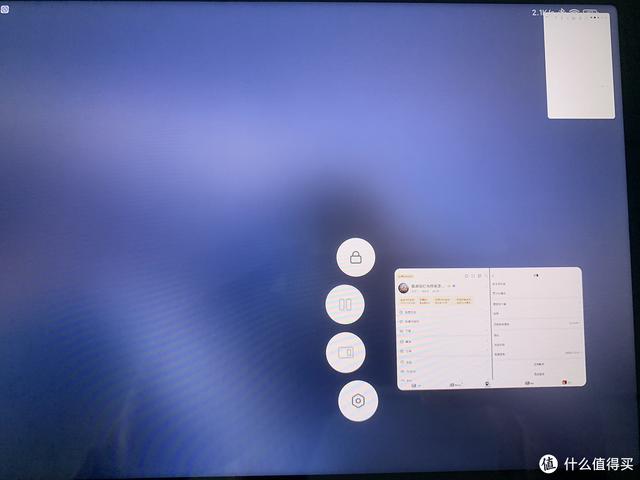The image size is (640, 480).
Task: Tap the first yellow badge below the username
Action: point(407,299)
